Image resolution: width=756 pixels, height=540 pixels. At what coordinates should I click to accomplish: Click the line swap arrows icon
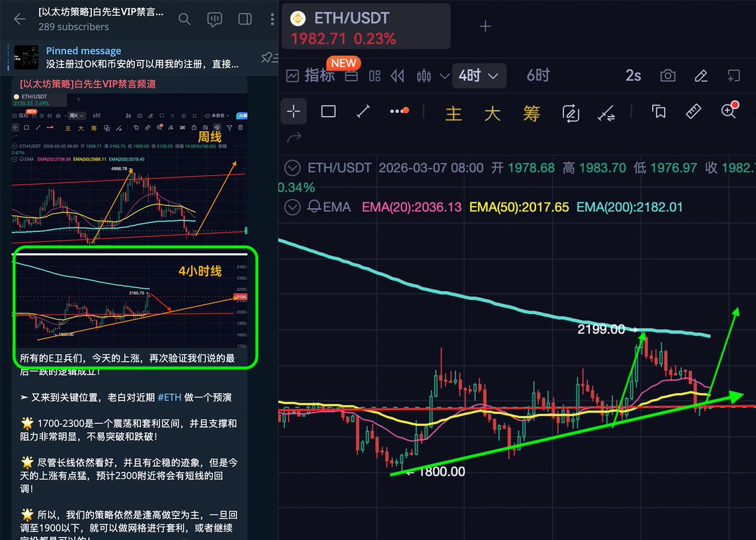[x=607, y=113]
